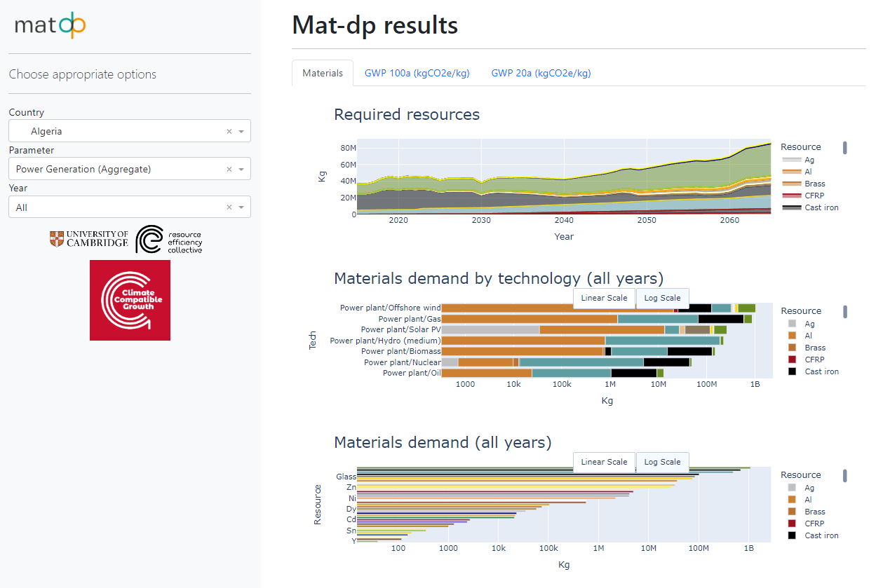The height and width of the screenshot is (588, 883).
Task: Click the Power plant/Hydro (medium) bar
Action: (582, 341)
